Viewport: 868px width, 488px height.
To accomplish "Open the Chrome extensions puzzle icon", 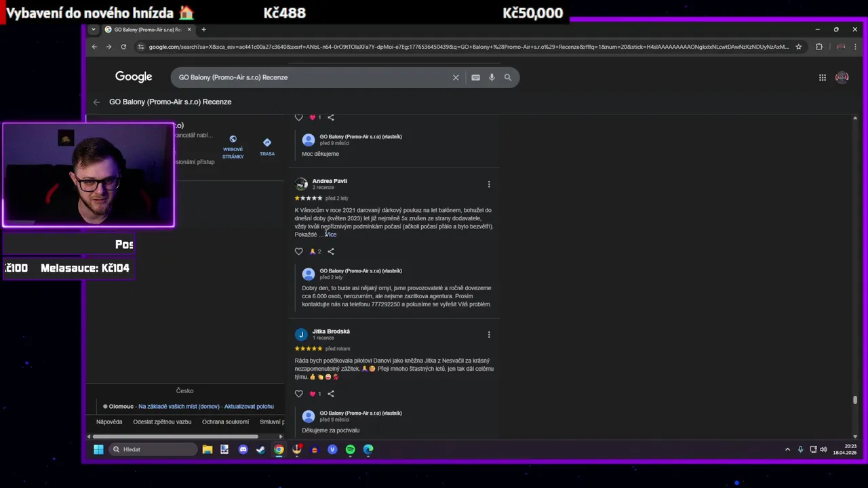I will pos(819,47).
